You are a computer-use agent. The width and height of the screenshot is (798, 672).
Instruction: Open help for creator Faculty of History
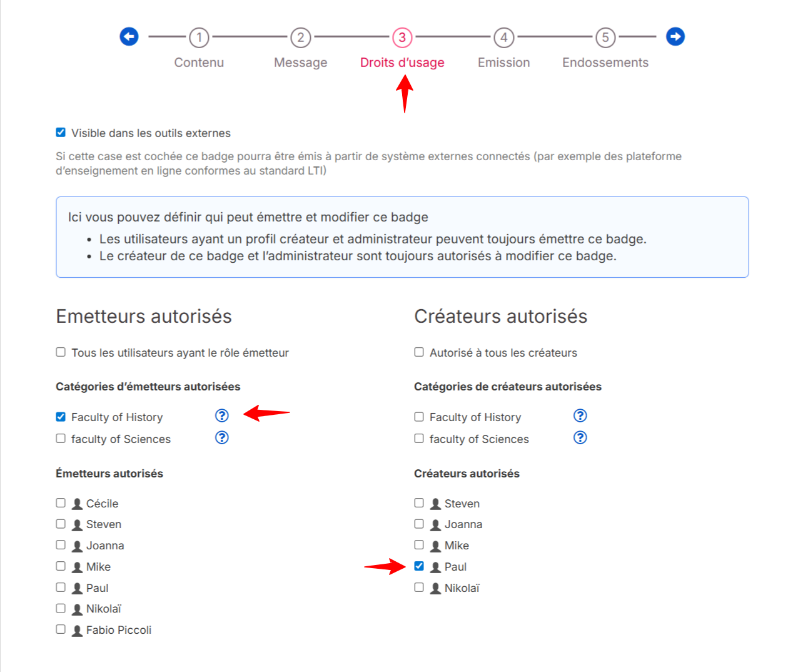point(580,416)
